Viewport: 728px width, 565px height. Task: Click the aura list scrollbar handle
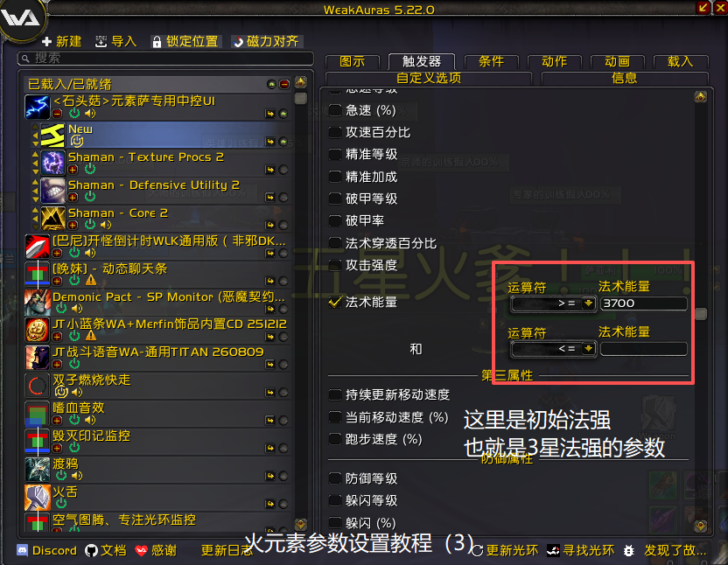point(301,99)
